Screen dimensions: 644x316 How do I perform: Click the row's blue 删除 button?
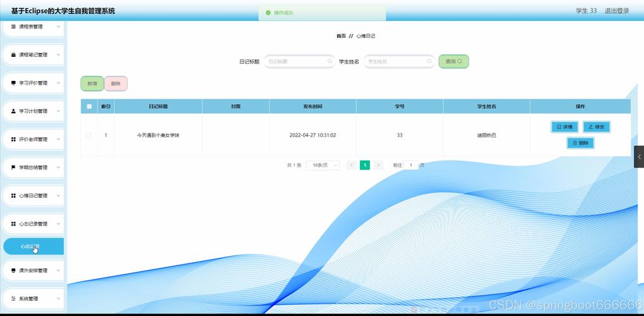[580, 143]
